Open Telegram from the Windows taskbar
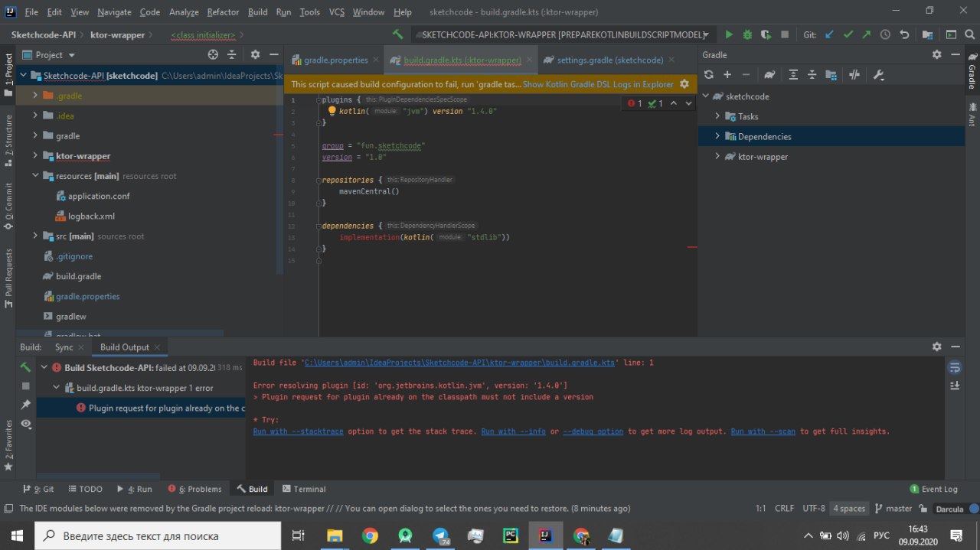This screenshot has width=980, height=550. pyautogui.click(x=440, y=535)
